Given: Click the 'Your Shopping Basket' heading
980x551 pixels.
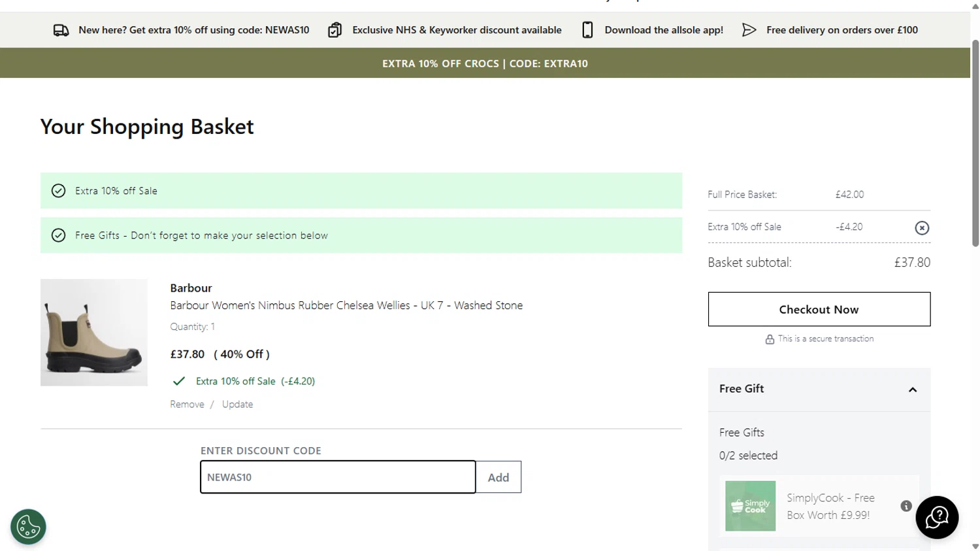Looking at the screenshot, I should (x=147, y=126).
